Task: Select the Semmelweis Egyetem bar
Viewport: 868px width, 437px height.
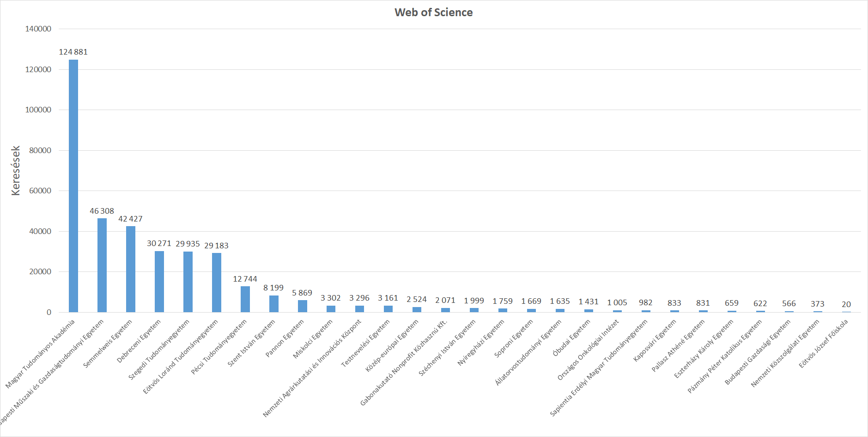Action: point(131,269)
